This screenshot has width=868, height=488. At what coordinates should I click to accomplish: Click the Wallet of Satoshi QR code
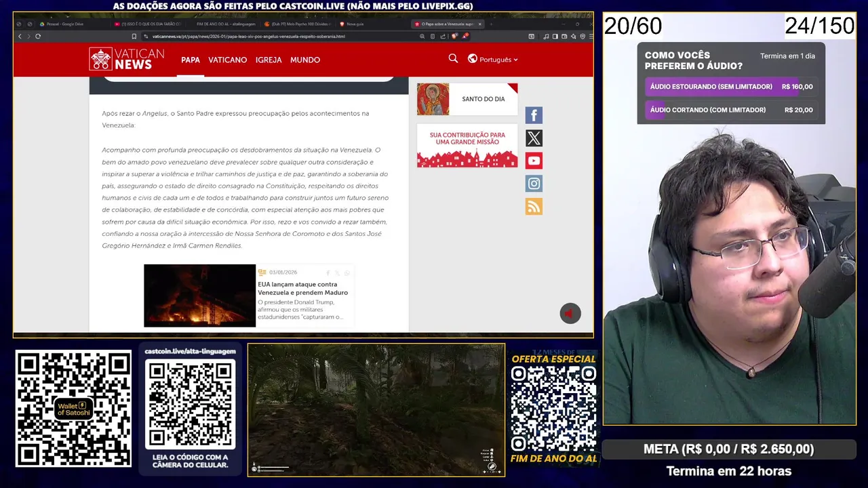[x=73, y=408]
